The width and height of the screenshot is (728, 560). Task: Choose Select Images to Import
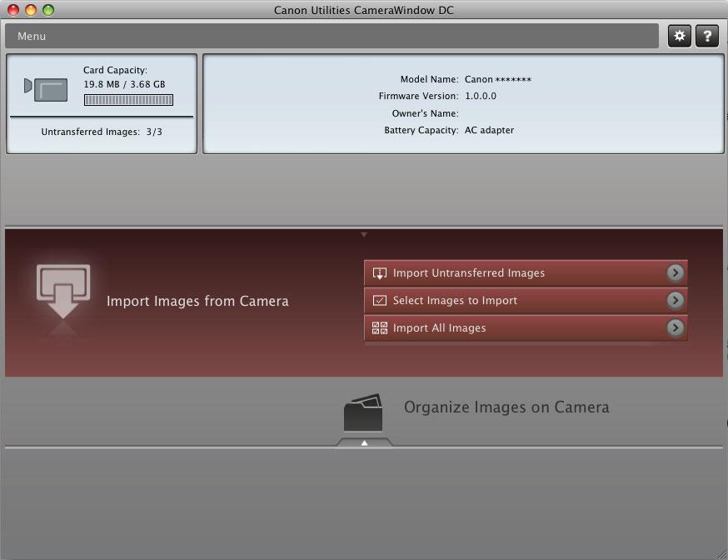(x=526, y=301)
